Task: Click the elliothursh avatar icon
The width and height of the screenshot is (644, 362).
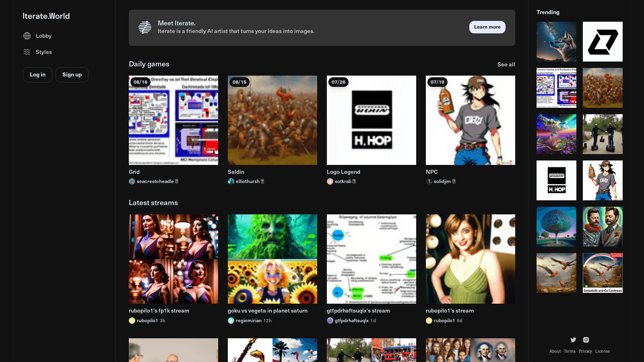Action: [x=231, y=181]
